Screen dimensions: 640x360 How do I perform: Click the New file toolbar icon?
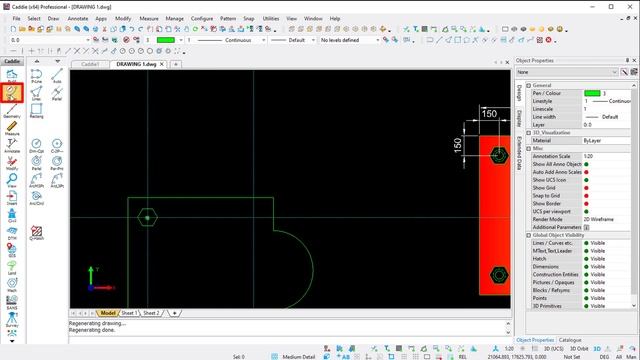tap(13, 29)
